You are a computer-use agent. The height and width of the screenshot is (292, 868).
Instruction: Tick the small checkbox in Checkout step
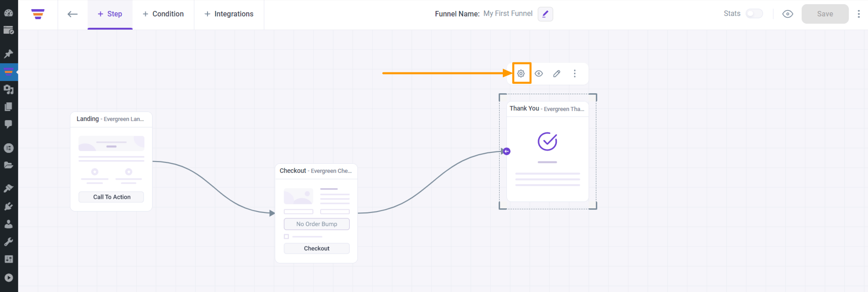pyautogui.click(x=286, y=237)
